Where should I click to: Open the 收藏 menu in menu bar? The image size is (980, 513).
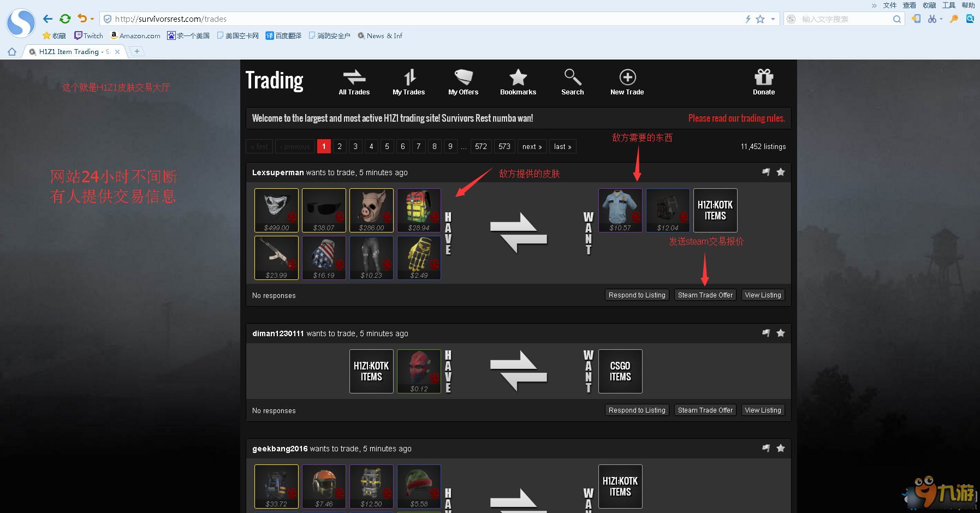[929, 5]
